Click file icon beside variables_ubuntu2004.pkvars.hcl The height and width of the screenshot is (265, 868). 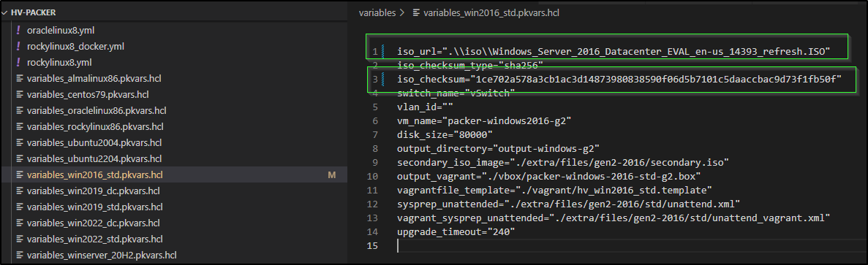pyautogui.click(x=20, y=143)
